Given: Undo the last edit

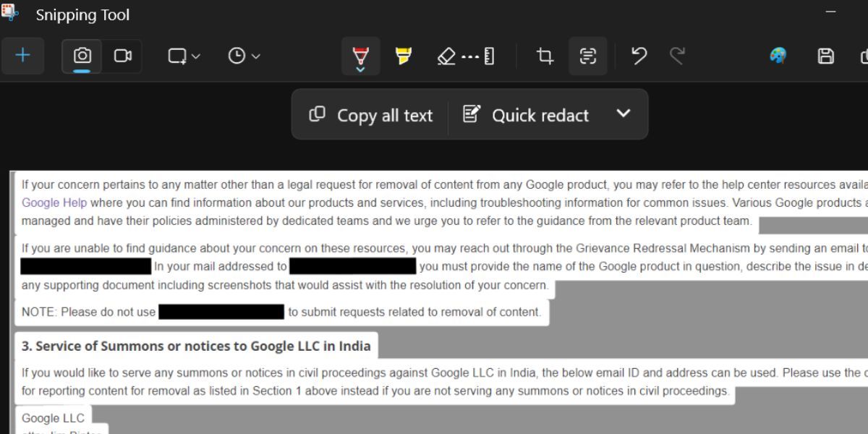Looking at the screenshot, I should click(x=638, y=56).
